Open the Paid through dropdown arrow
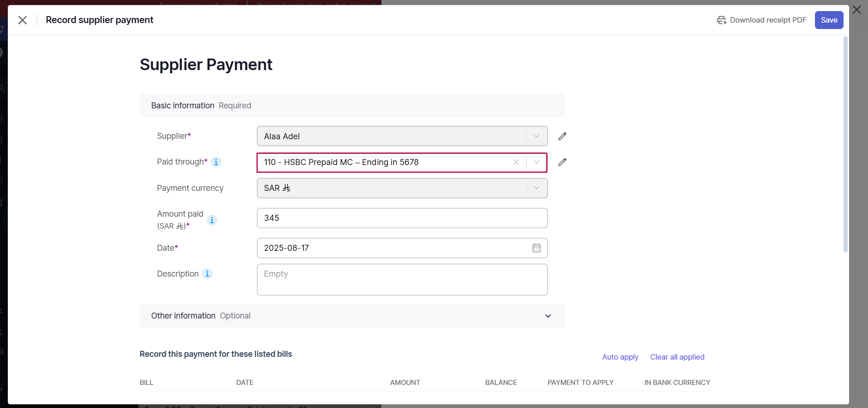This screenshot has height=408, width=868. (x=536, y=162)
